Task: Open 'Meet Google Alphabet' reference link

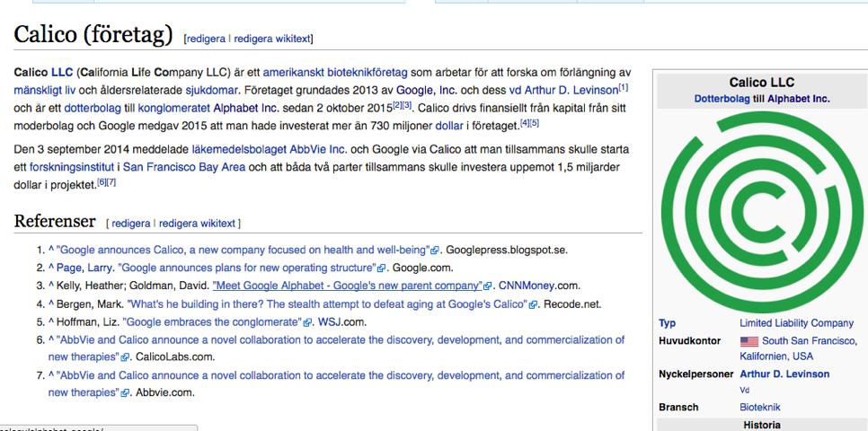Action: 348,286
